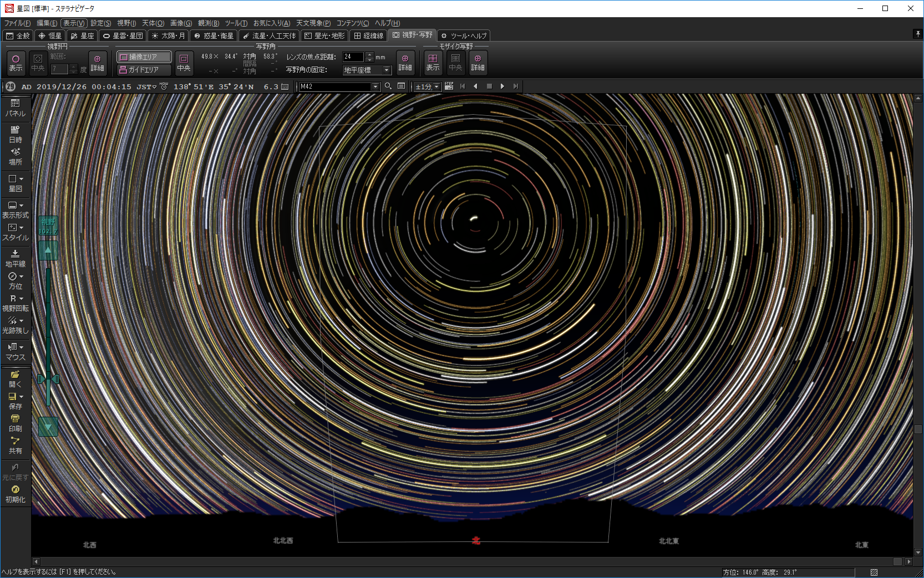Switch to the 流星・人工天体 tab
Viewport: 924px width, 578px height.
coord(270,35)
